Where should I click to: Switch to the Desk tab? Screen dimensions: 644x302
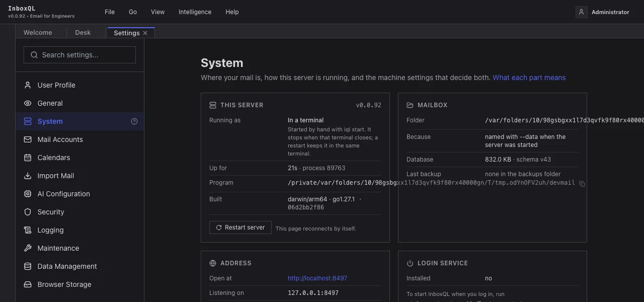click(x=83, y=33)
